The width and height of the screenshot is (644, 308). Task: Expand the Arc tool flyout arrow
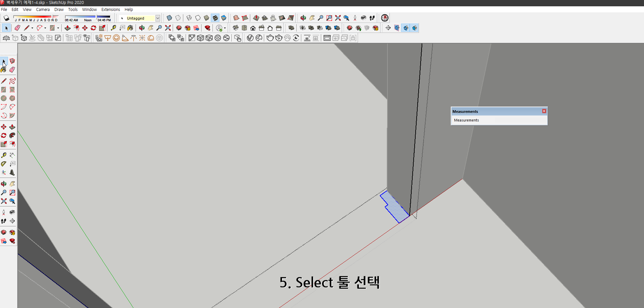[x=45, y=28]
